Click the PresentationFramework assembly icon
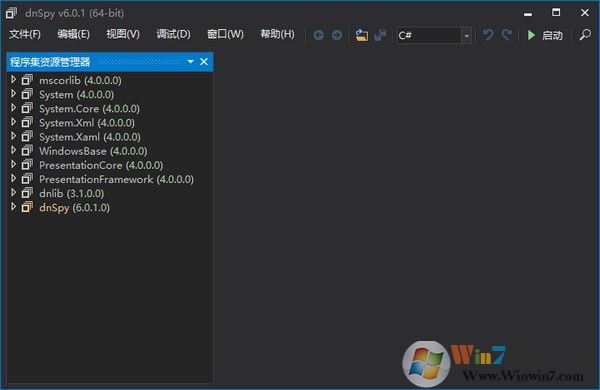This screenshot has height=390, width=600. click(27, 179)
